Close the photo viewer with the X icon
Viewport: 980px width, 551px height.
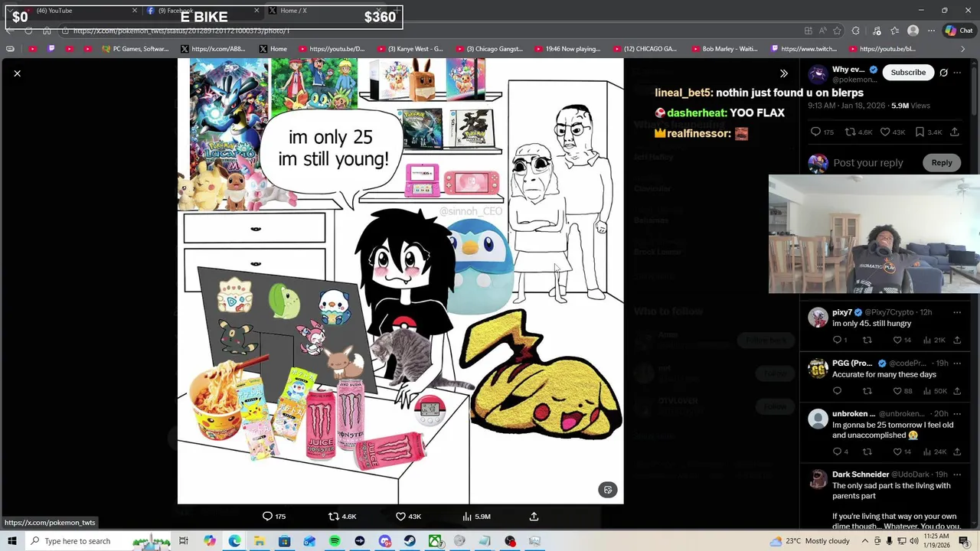coord(17,73)
